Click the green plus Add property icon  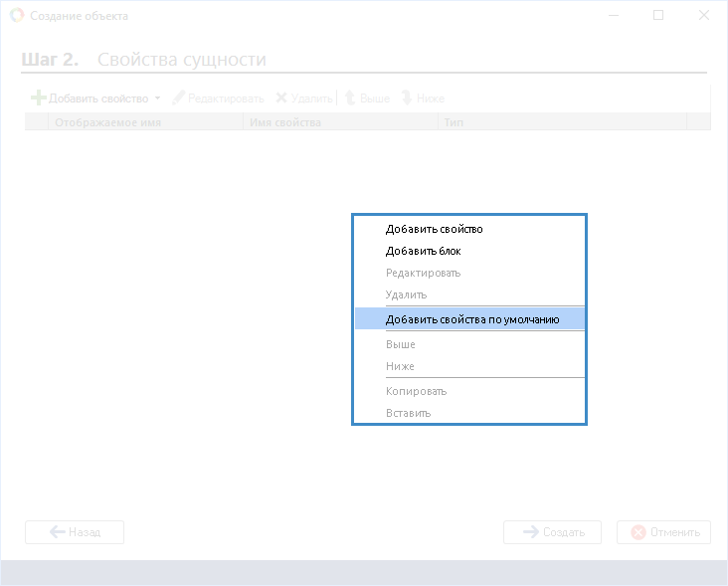[x=39, y=98]
